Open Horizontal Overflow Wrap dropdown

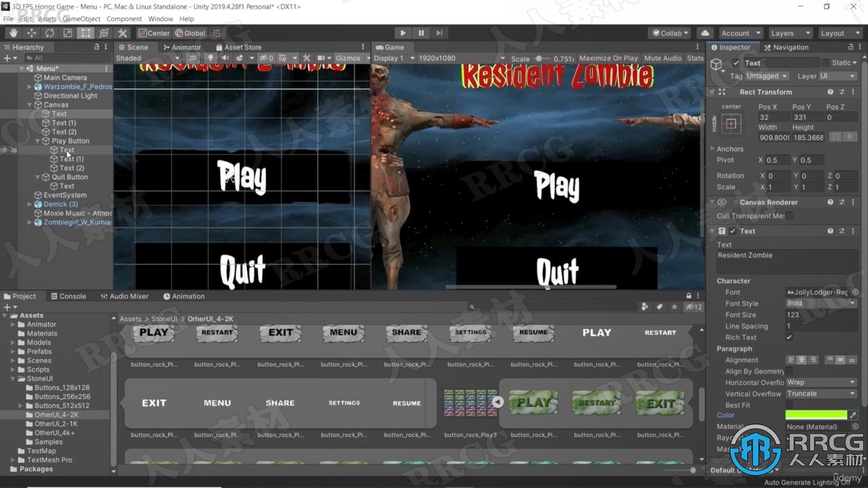[821, 382]
